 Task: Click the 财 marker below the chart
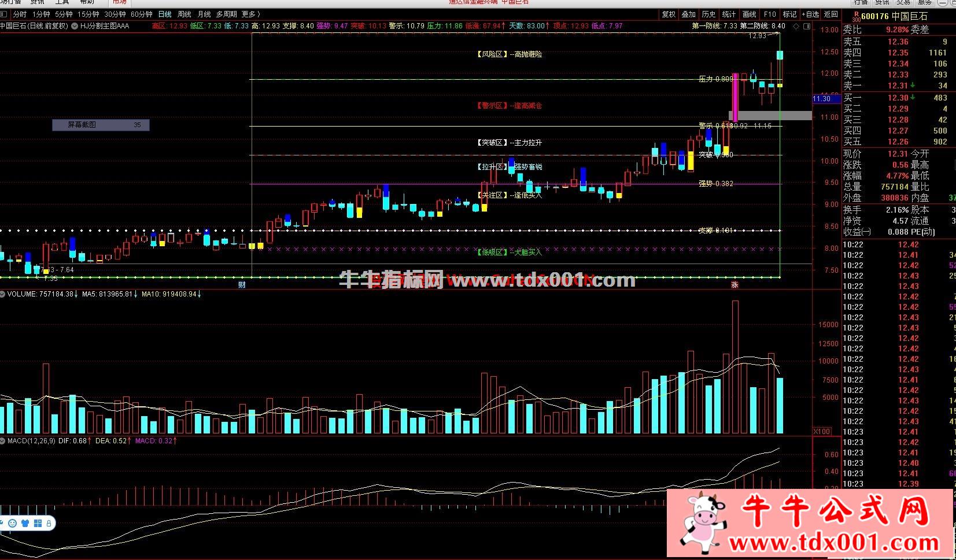point(242,284)
